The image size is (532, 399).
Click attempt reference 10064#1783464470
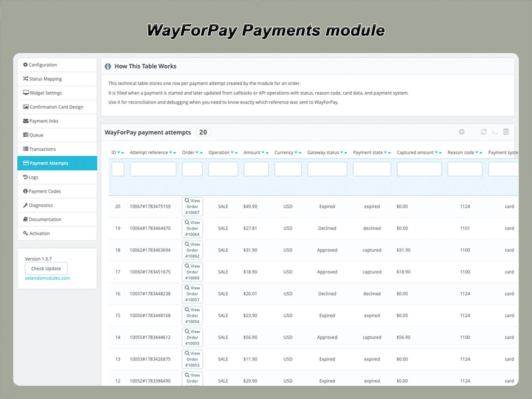tap(150, 228)
